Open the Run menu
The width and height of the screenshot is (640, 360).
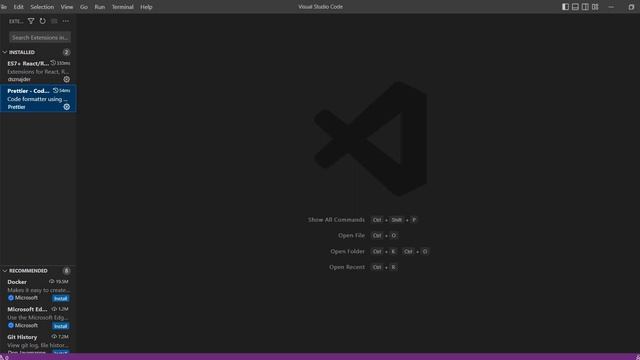(x=100, y=7)
